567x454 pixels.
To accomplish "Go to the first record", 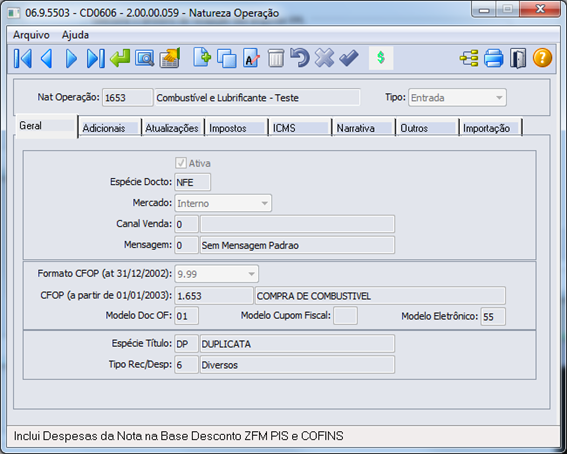I will coord(23,58).
